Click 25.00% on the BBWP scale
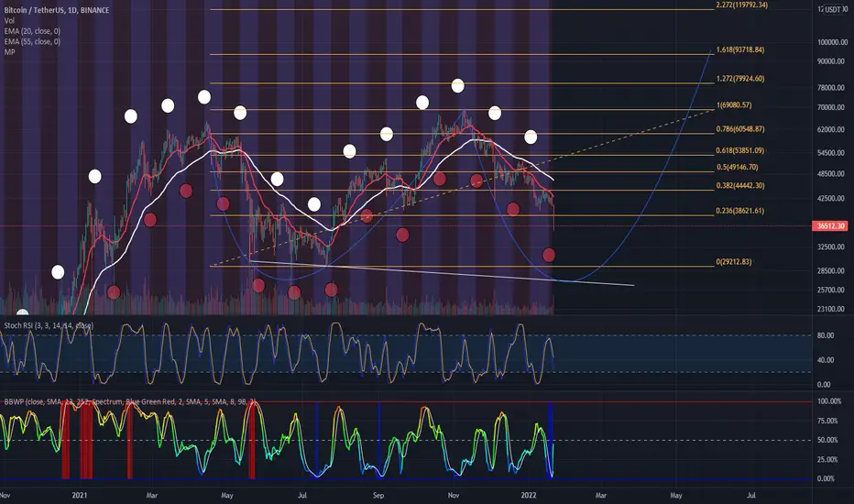 827,459
